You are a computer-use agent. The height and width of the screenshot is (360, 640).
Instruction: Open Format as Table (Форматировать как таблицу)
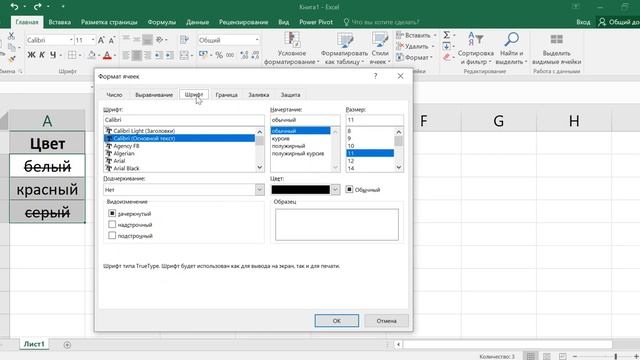click(344, 48)
